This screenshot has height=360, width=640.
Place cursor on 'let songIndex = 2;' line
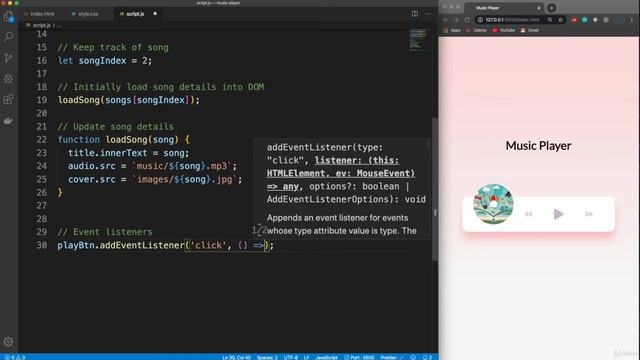pyautogui.click(x=104, y=61)
